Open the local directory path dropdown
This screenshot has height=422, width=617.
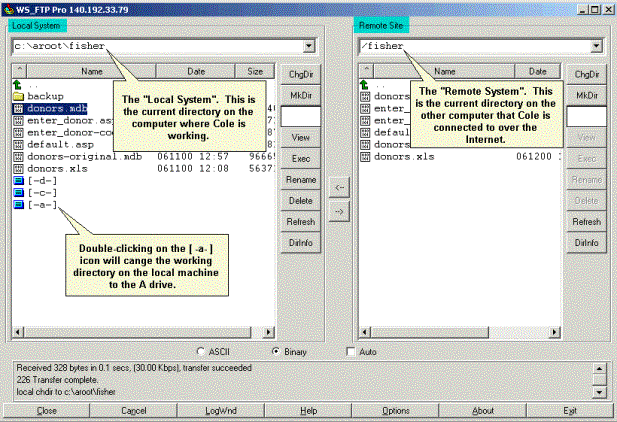[x=308, y=46]
